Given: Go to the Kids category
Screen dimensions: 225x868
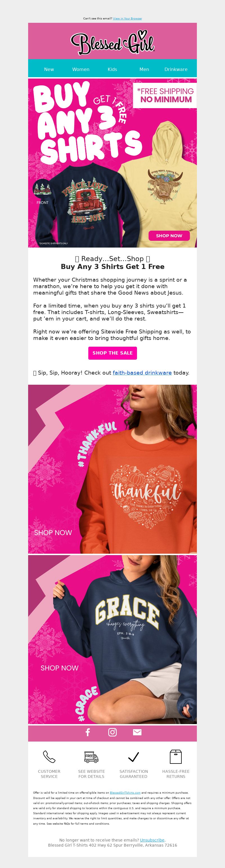Looking at the screenshot, I should [x=112, y=69].
